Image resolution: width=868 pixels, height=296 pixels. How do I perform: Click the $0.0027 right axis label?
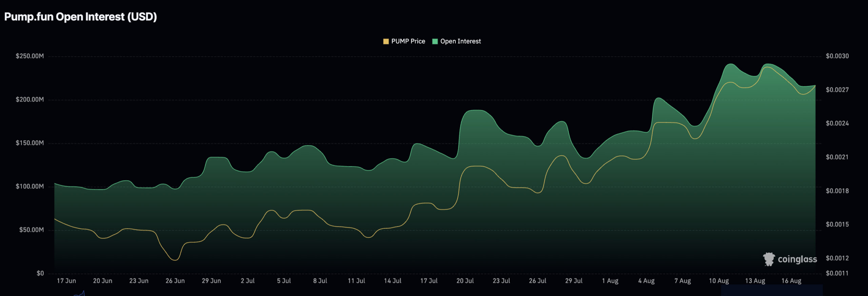tap(837, 90)
